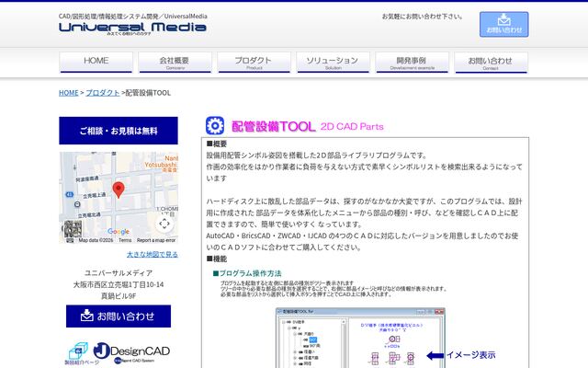
Task: Open the お問い合わせ Contact navigation item
Action: click(x=492, y=63)
